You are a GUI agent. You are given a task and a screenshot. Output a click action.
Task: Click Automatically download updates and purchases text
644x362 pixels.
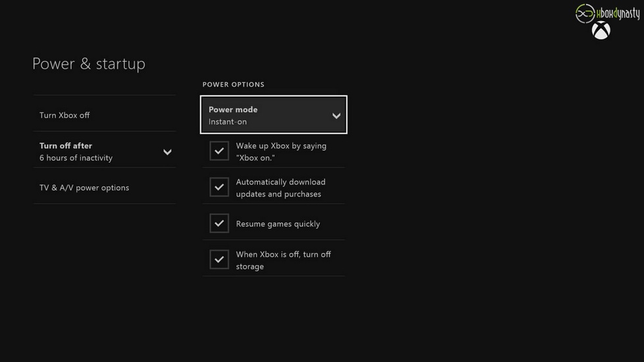pyautogui.click(x=281, y=188)
